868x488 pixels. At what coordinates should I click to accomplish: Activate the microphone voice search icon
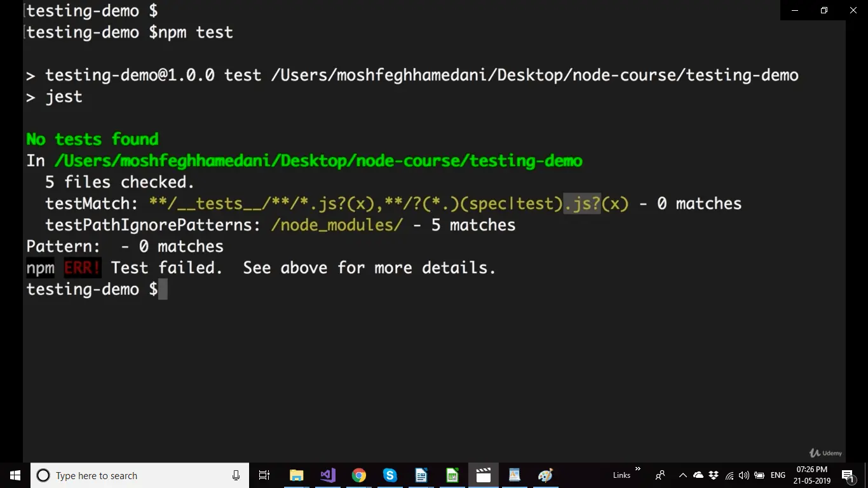point(236,475)
